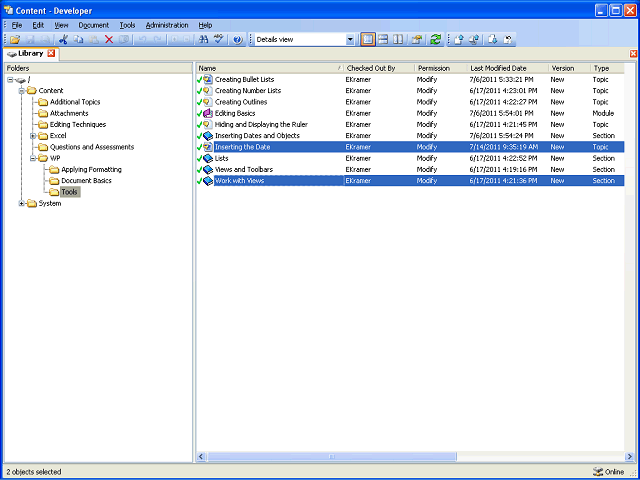This screenshot has height=480, width=640.
Task: Select the Questions and Assessments folder
Action: coord(92,147)
